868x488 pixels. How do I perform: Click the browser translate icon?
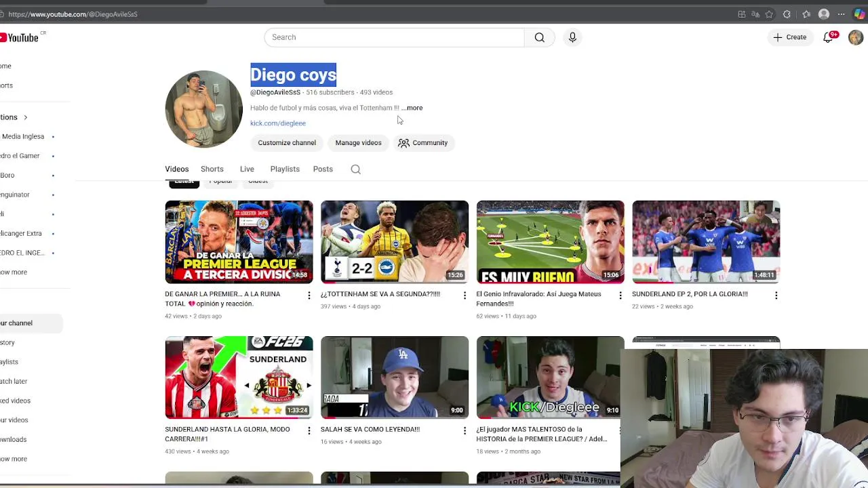[x=755, y=14]
